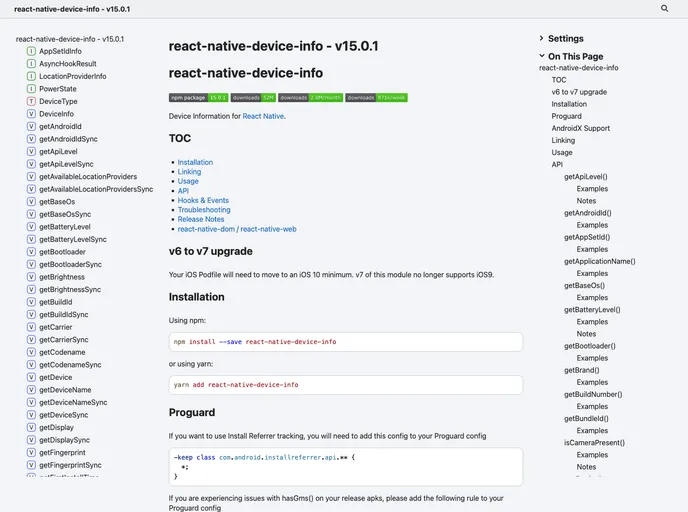
Task: Select AndroidX Support in page outline
Action: [580, 128]
